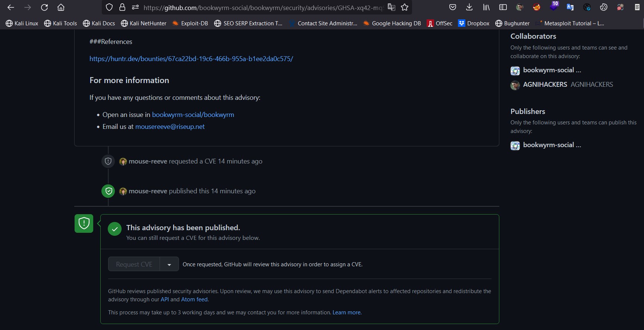Open the browser application menu
The width and height of the screenshot is (644, 330).
coord(637,7)
